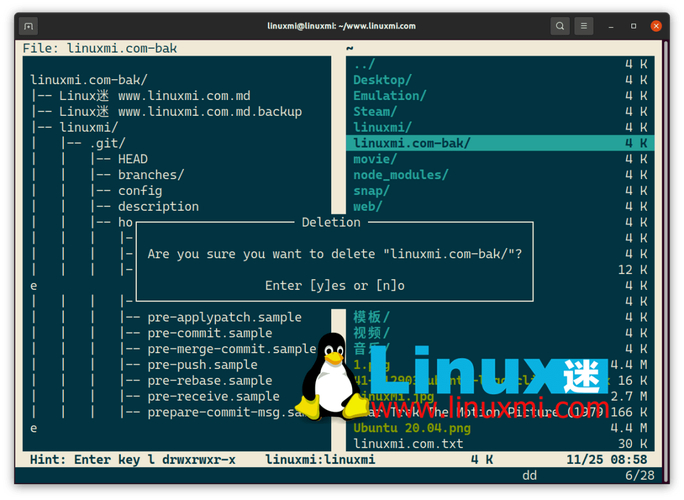Minimize the terminal window
The width and height of the screenshot is (684, 500).
point(611,27)
